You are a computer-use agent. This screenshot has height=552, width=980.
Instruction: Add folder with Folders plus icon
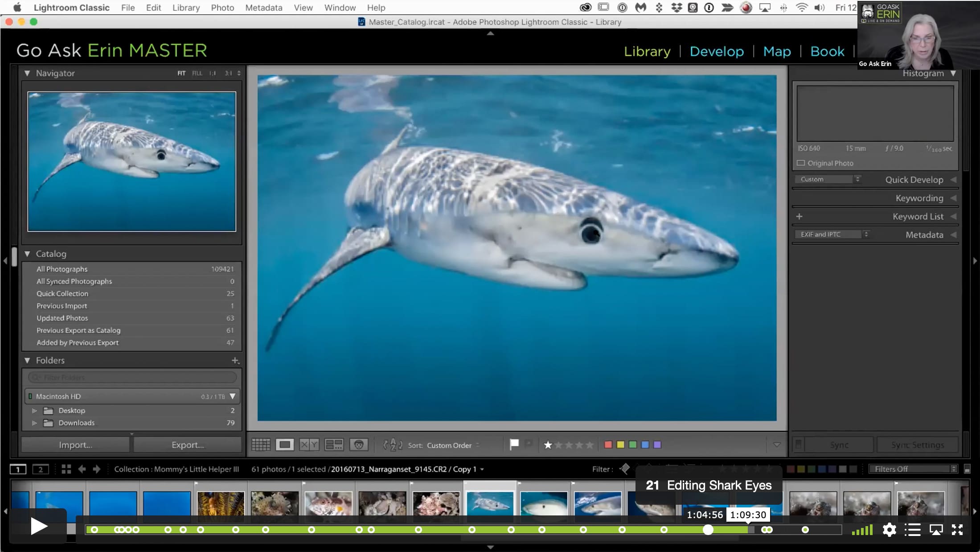pyautogui.click(x=235, y=360)
